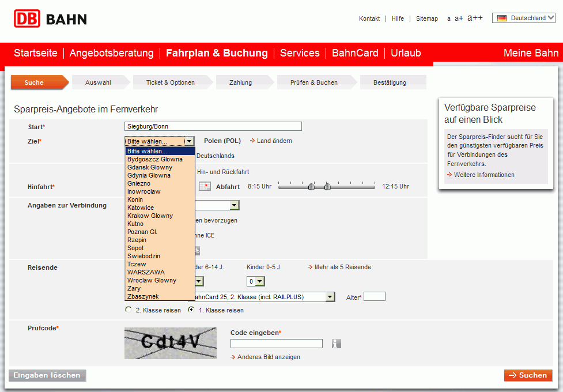Select the Prüfen & Buchen step tab
This screenshot has height=392, width=563.
[316, 82]
